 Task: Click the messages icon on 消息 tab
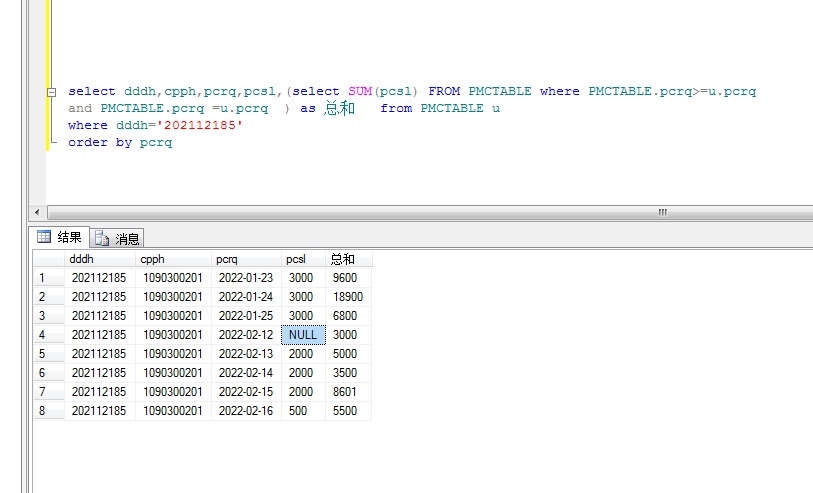[x=102, y=238]
